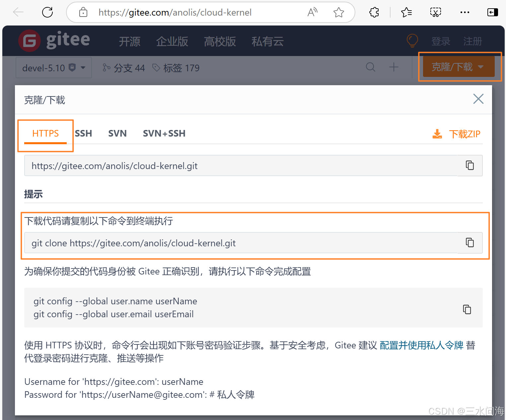Go back with the browser back arrow
Screen dimensions: 506x420
point(18,12)
